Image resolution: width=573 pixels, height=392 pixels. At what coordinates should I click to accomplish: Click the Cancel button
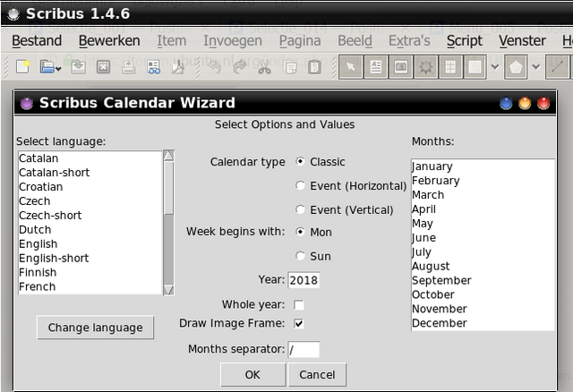tap(317, 374)
